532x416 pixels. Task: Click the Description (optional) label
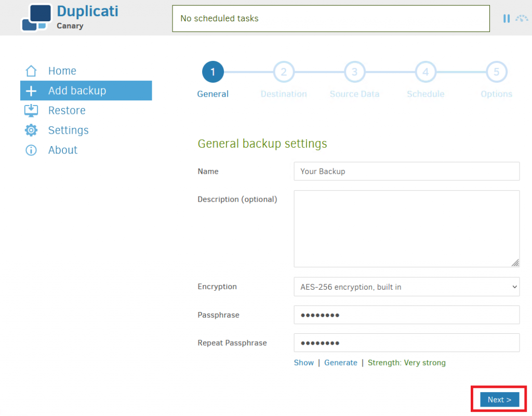click(237, 199)
